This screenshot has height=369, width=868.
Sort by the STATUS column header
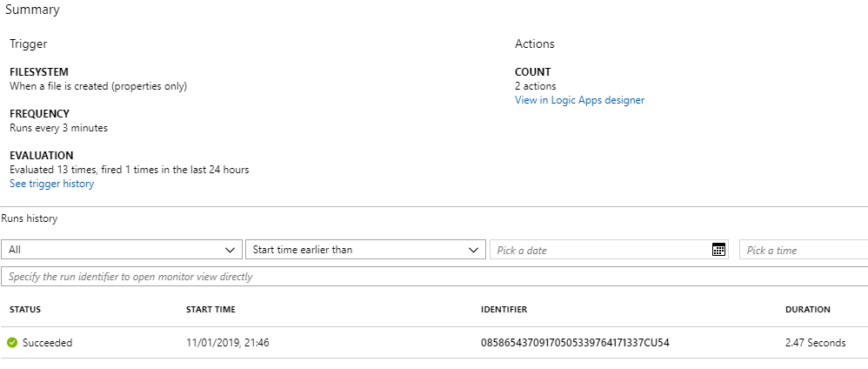tap(25, 310)
